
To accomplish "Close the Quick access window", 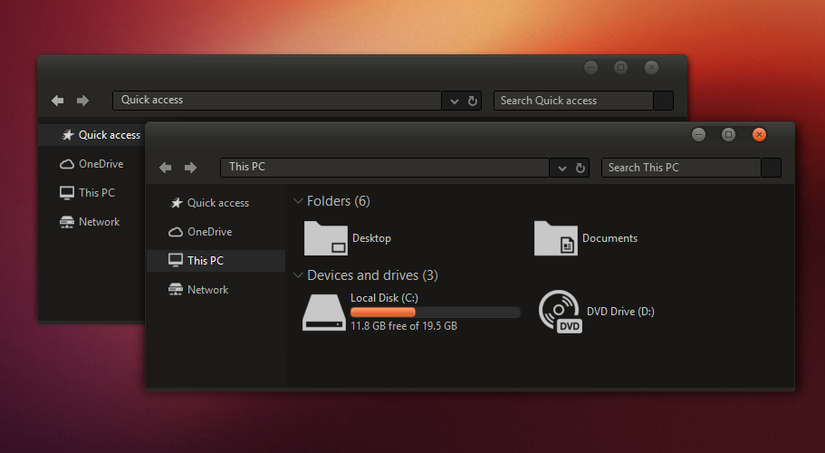I will point(651,67).
